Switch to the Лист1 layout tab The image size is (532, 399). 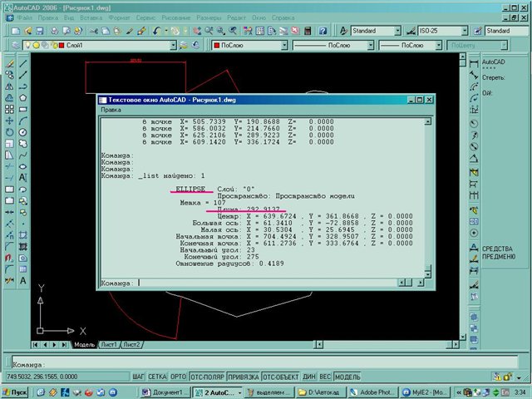tap(109, 344)
